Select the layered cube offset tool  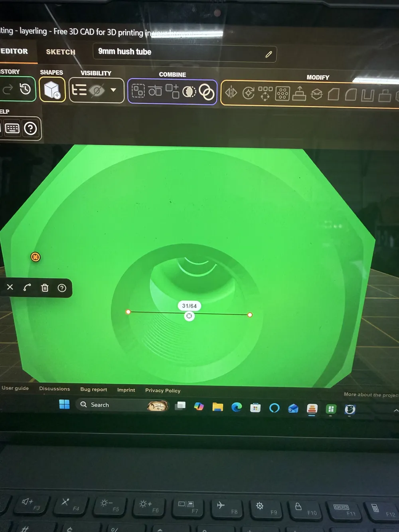(317, 94)
